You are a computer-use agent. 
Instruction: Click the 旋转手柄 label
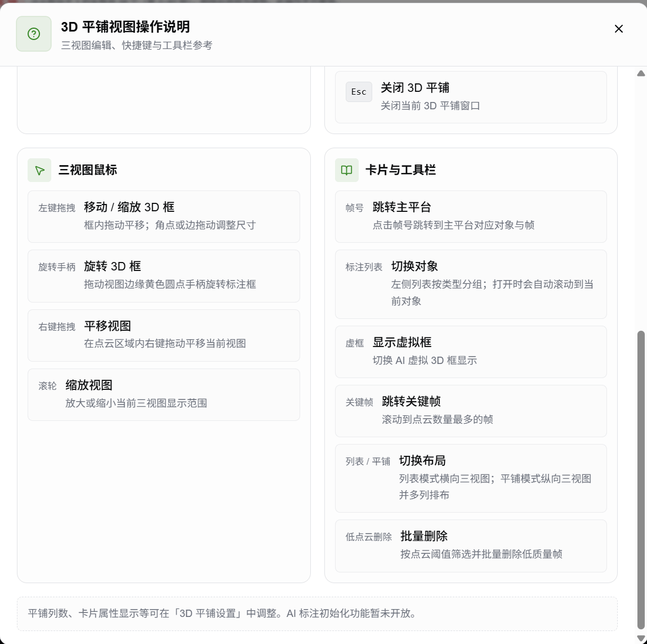(56, 267)
